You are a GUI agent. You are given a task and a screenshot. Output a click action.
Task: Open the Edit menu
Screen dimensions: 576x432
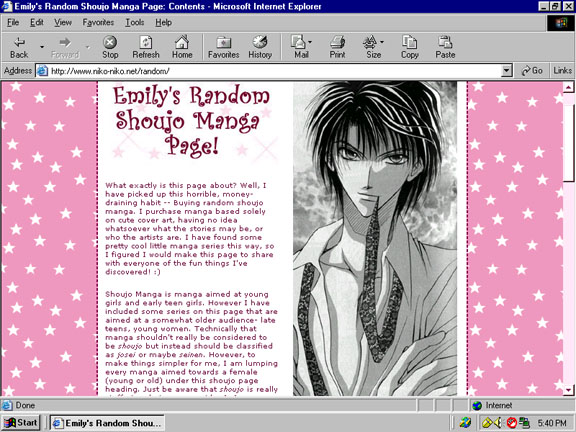(36, 22)
